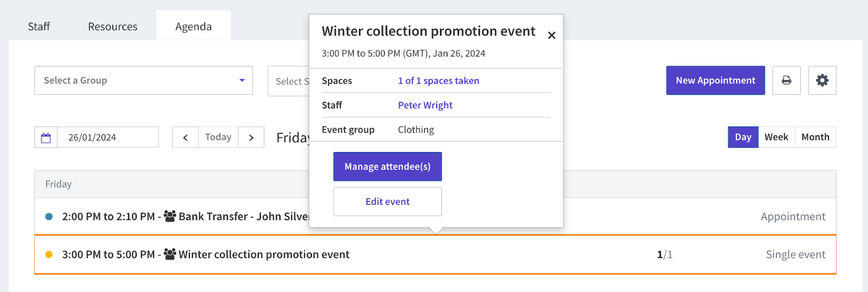Screen dimensions: 868x292
Task: Switch to Week view
Action: (776, 137)
